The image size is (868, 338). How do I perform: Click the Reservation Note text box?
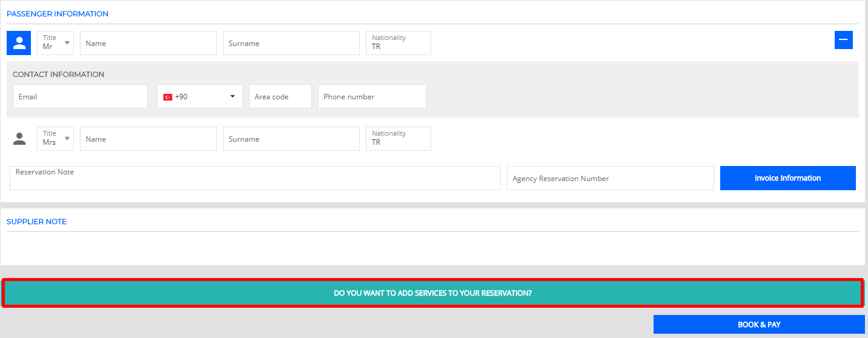[x=255, y=178]
